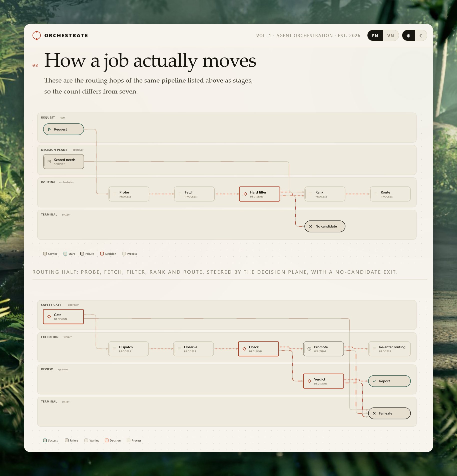
Task: Click the Success legend swatch
Action: pyautogui.click(x=45, y=440)
